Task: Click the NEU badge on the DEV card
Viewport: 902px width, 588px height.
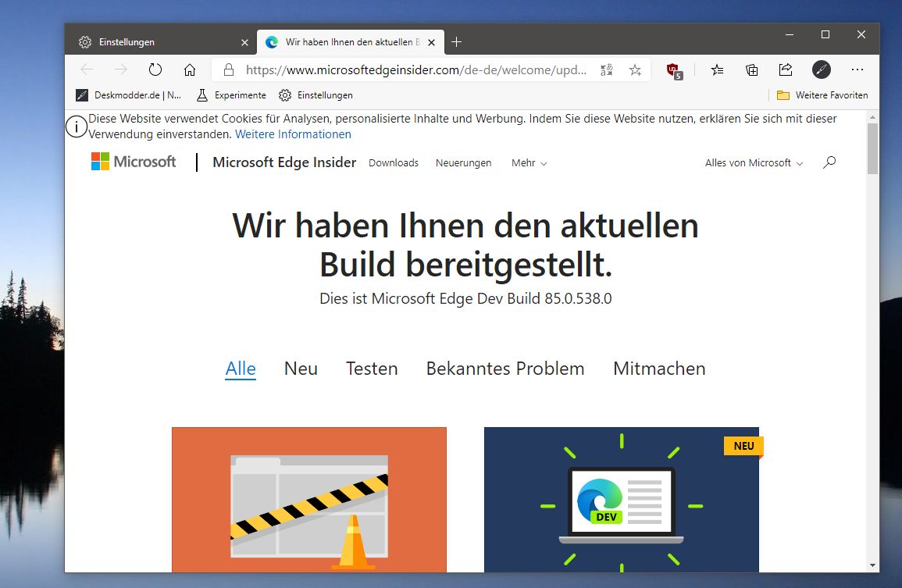Action: point(743,446)
